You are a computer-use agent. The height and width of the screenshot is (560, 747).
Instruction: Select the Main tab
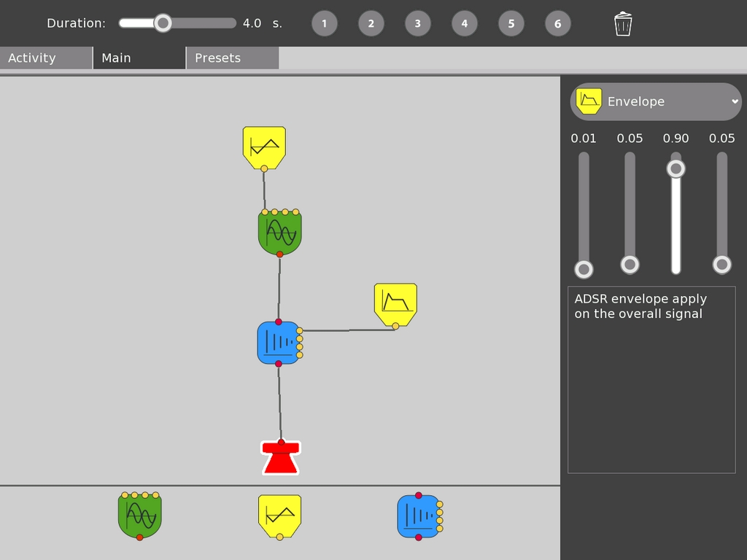pos(139,58)
